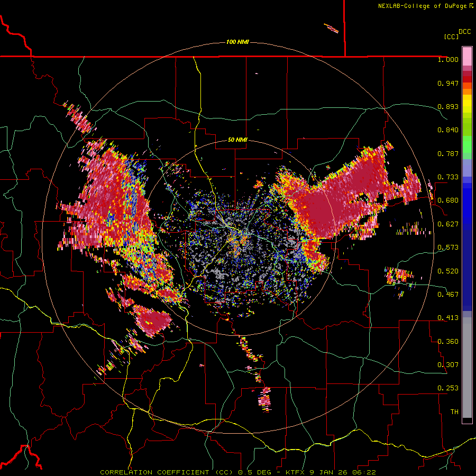Select the 0.947 scale value
476x476 pixels.
(x=448, y=83)
